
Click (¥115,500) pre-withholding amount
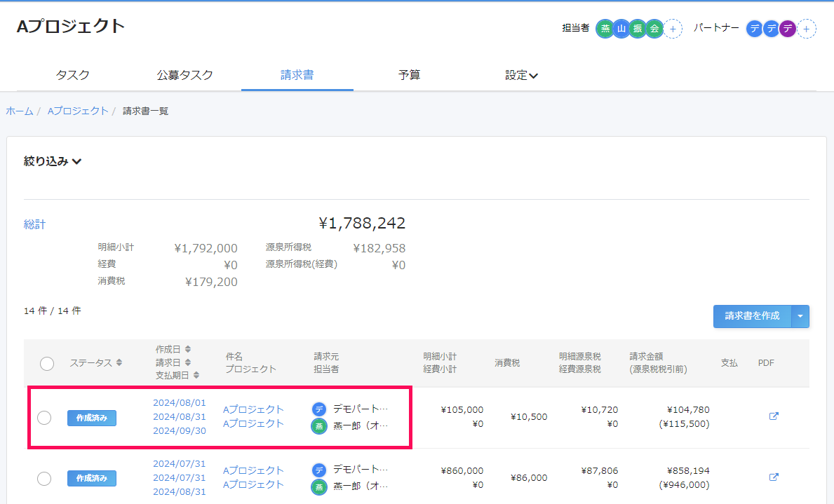(684, 424)
